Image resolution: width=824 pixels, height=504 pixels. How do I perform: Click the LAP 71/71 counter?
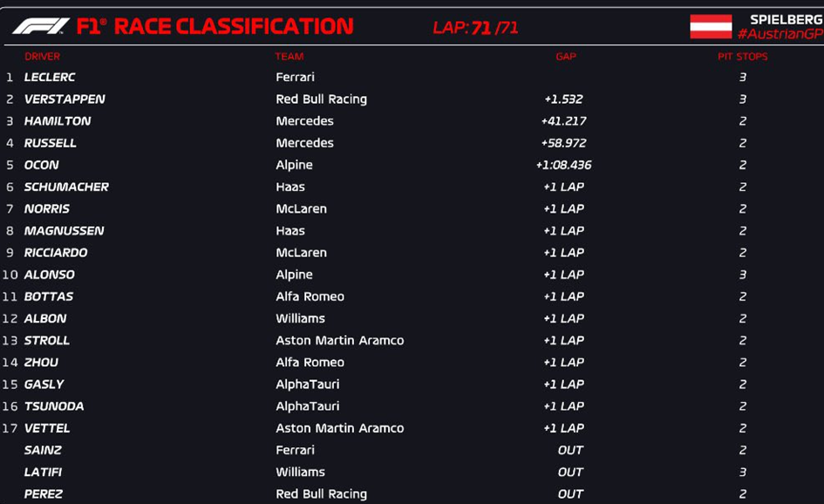475,27
